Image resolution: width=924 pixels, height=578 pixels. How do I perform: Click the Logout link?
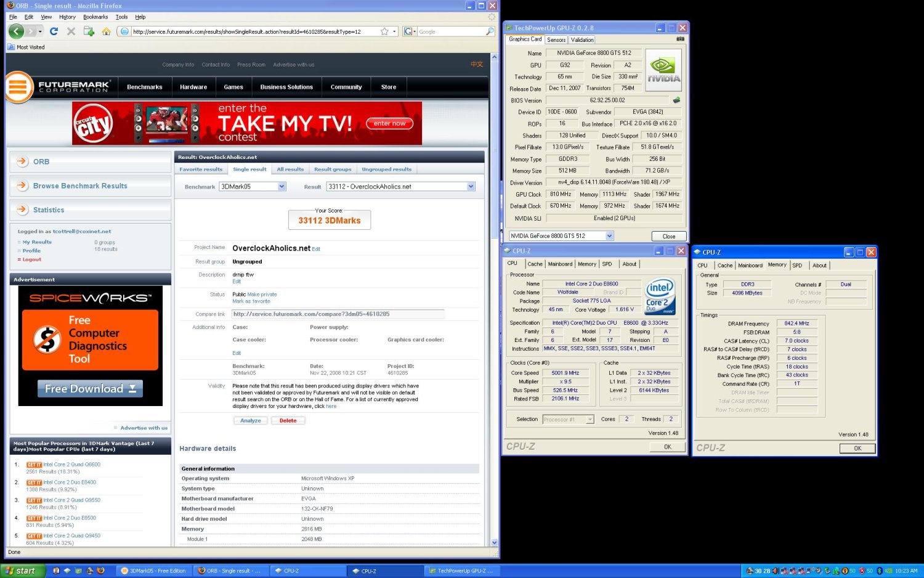coord(32,259)
